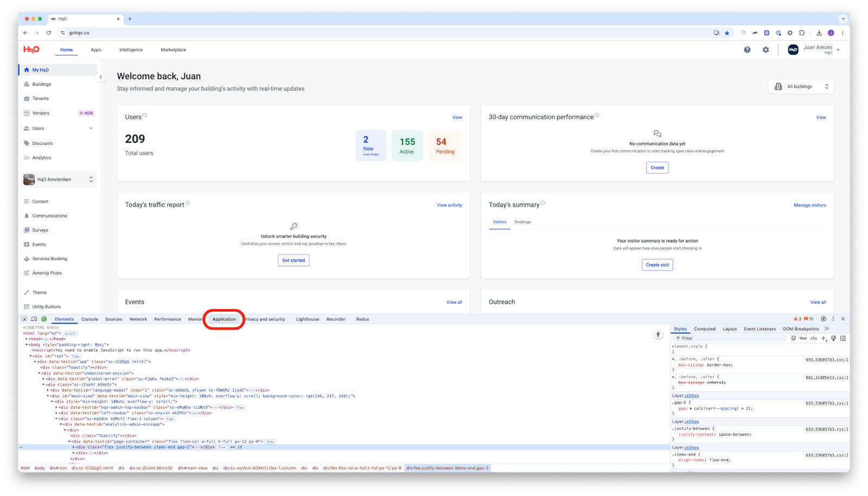Click the HqO help question mark icon
Image resolution: width=868 pixels, height=496 pixels.
pyautogui.click(x=747, y=50)
